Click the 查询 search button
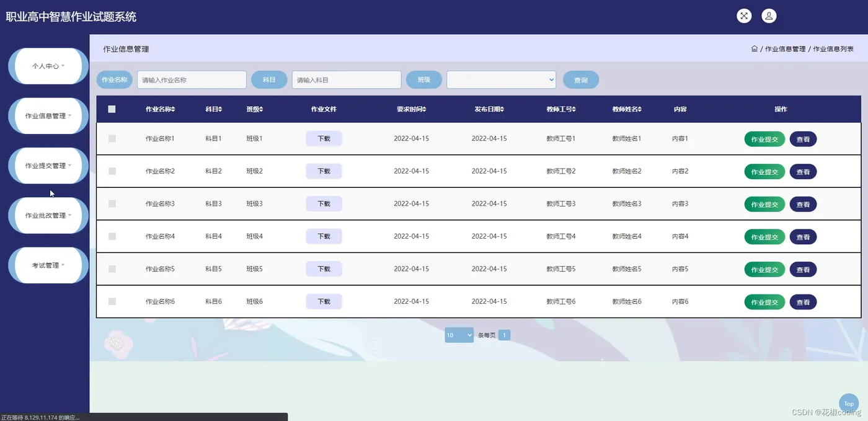This screenshot has width=868, height=421. point(581,80)
